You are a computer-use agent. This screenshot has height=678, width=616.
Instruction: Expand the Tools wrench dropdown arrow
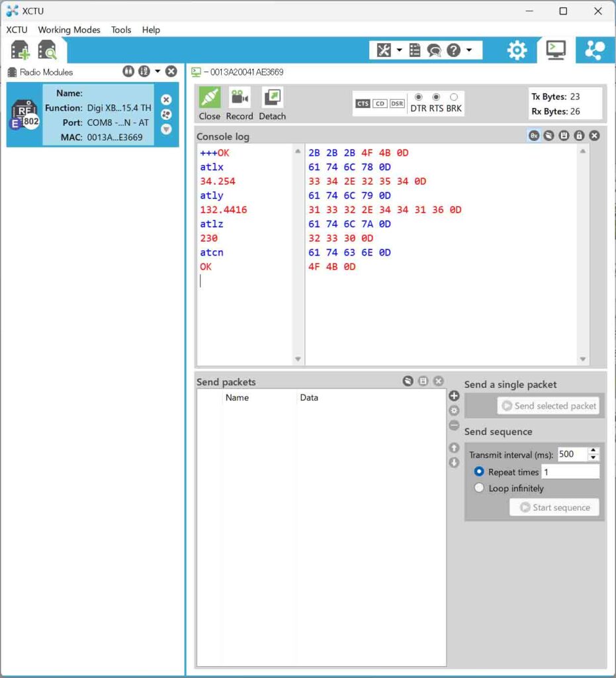point(399,50)
